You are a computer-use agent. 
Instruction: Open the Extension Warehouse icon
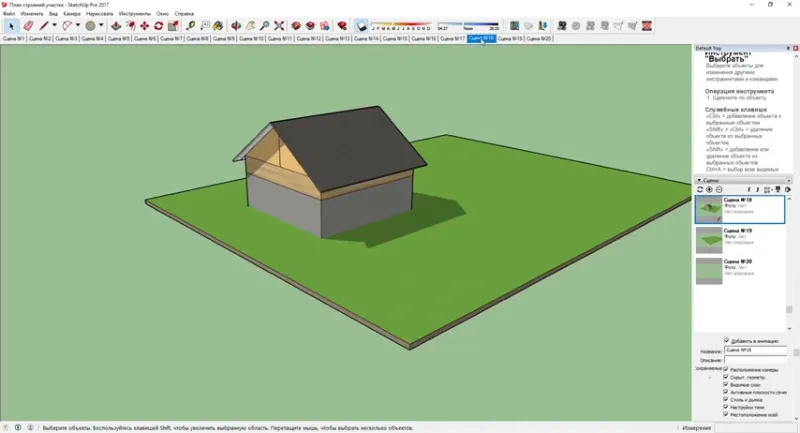coord(310,26)
